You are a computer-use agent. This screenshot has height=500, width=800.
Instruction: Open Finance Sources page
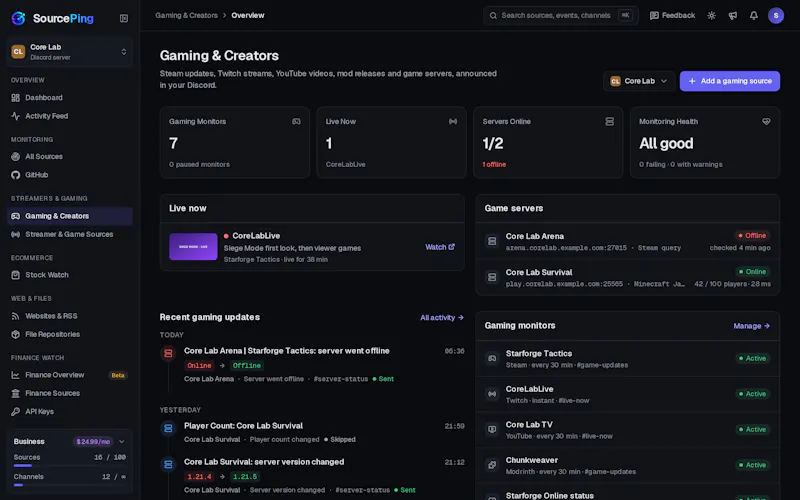(70, 393)
